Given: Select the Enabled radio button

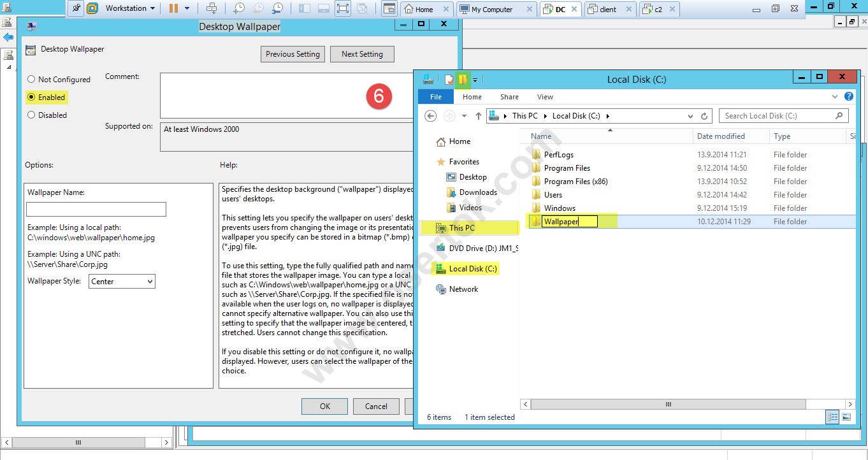Looking at the screenshot, I should point(31,97).
